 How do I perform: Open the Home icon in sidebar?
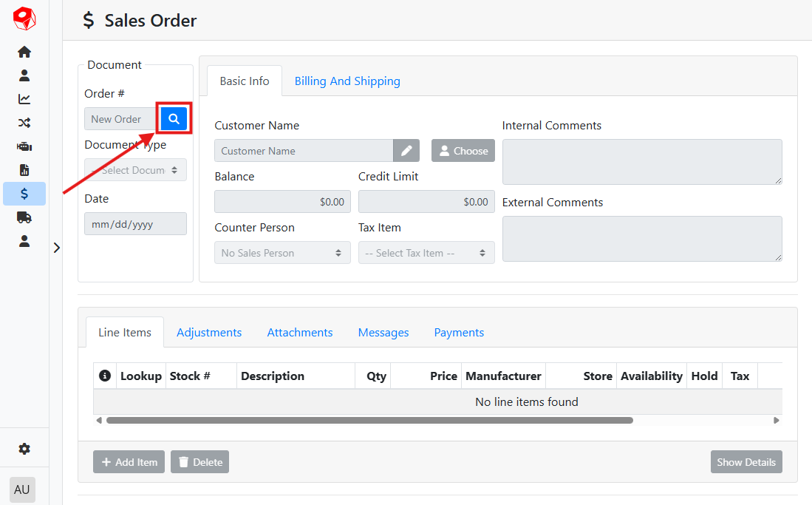point(24,52)
